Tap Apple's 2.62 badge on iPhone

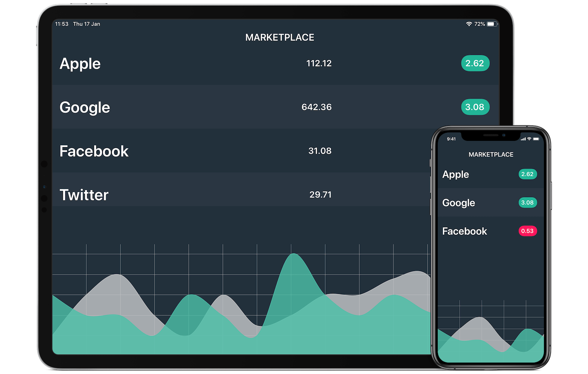click(x=528, y=174)
